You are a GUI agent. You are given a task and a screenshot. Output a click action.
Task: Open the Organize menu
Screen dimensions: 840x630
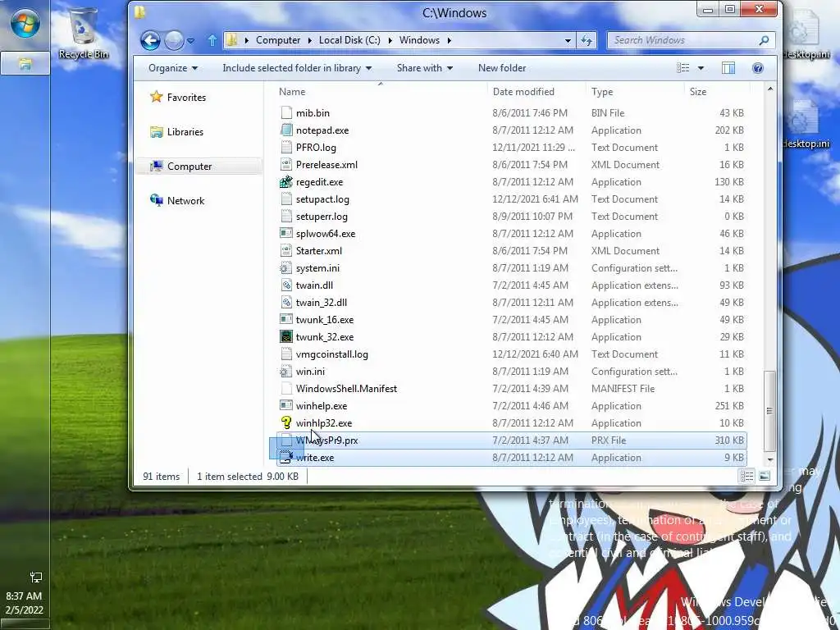(173, 68)
